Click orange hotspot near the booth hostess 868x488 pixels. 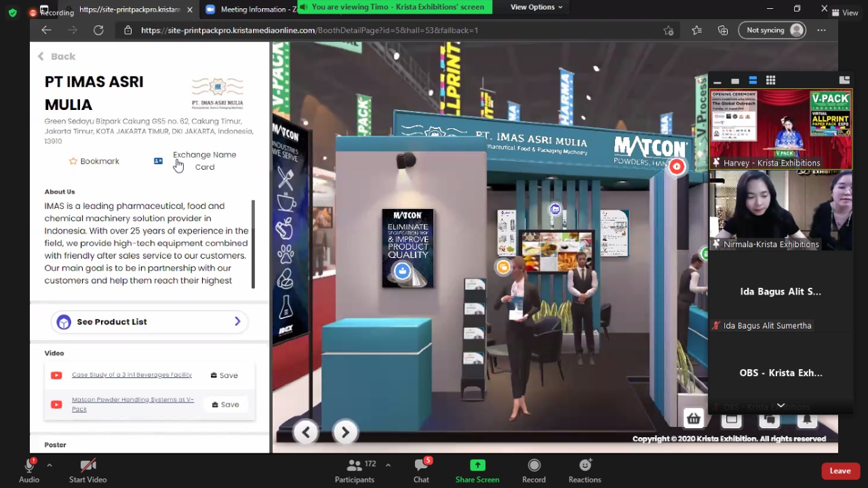(503, 267)
